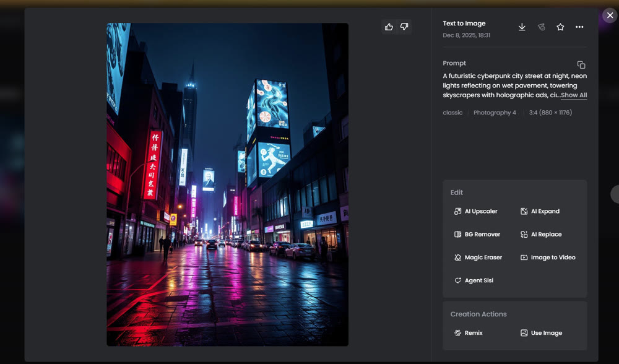Remix this creation
619x364 pixels.
point(469,332)
